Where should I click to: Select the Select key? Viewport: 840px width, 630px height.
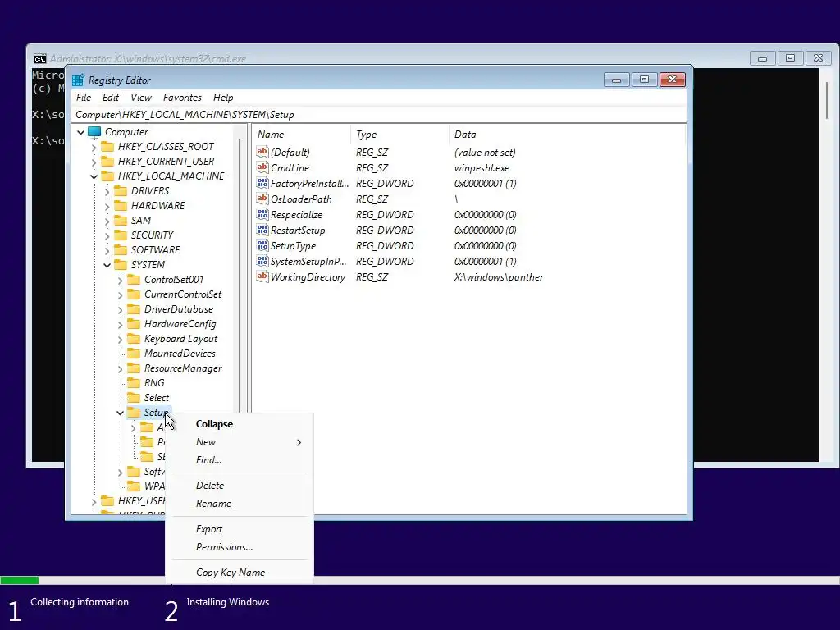point(157,398)
